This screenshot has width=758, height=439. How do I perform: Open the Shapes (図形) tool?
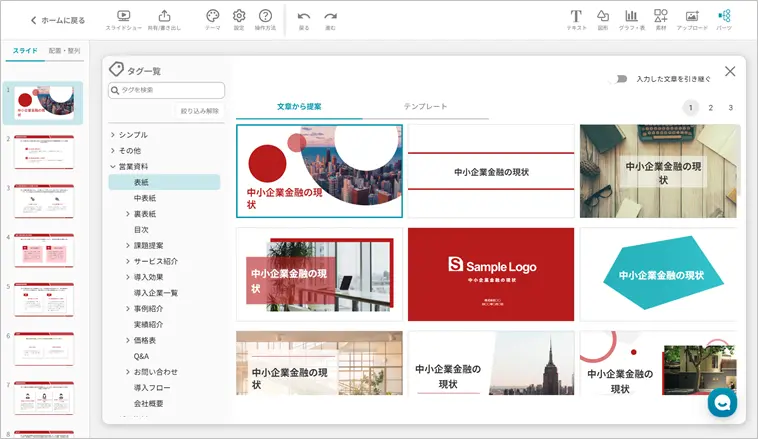coord(603,20)
